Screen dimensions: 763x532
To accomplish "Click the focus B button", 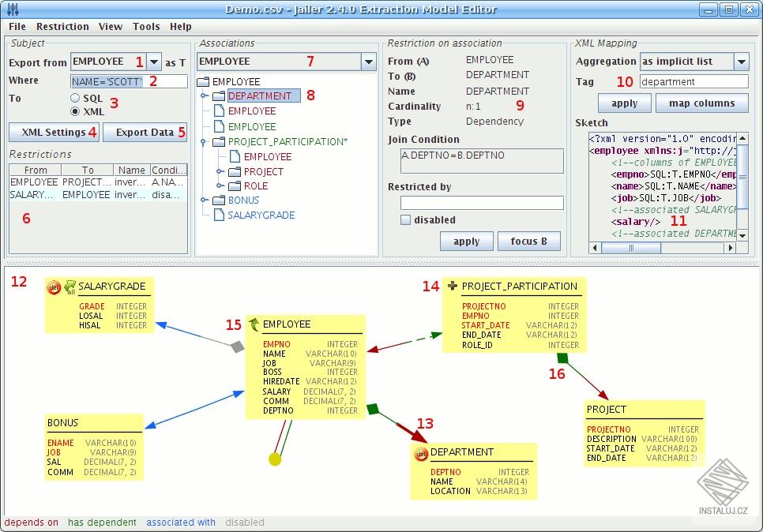I will point(529,242).
